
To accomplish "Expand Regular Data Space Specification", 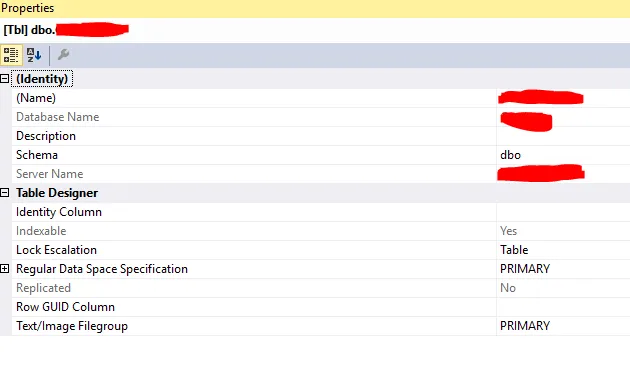I will pos(4,269).
